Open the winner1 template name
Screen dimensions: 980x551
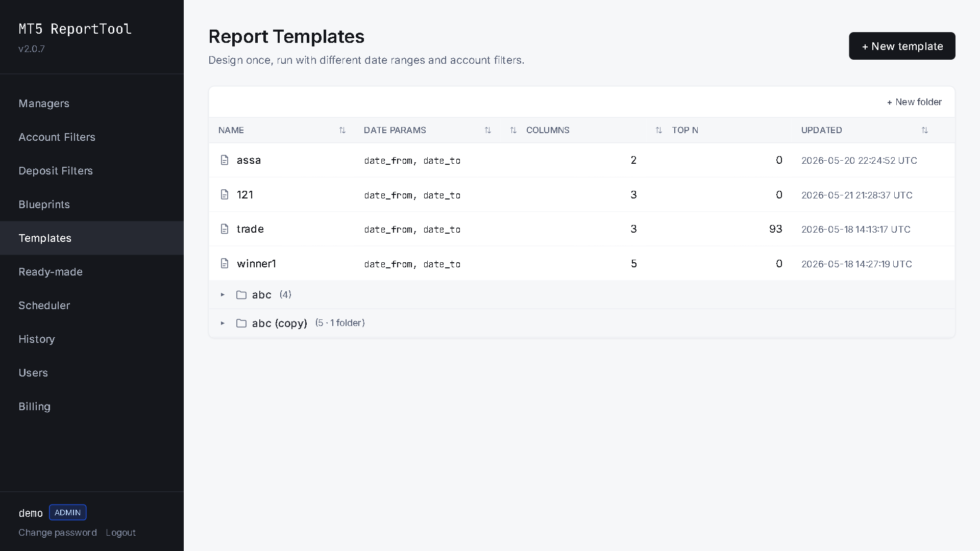(256, 264)
